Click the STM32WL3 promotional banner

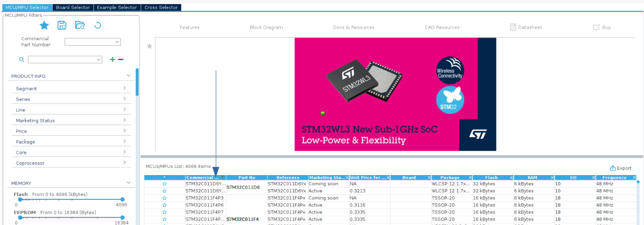pyautogui.click(x=395, y=94)
